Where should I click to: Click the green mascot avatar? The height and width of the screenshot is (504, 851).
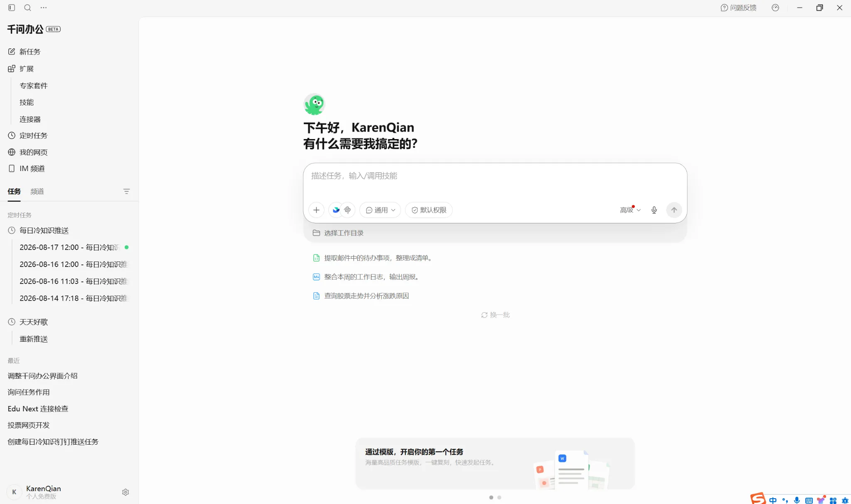314,104
